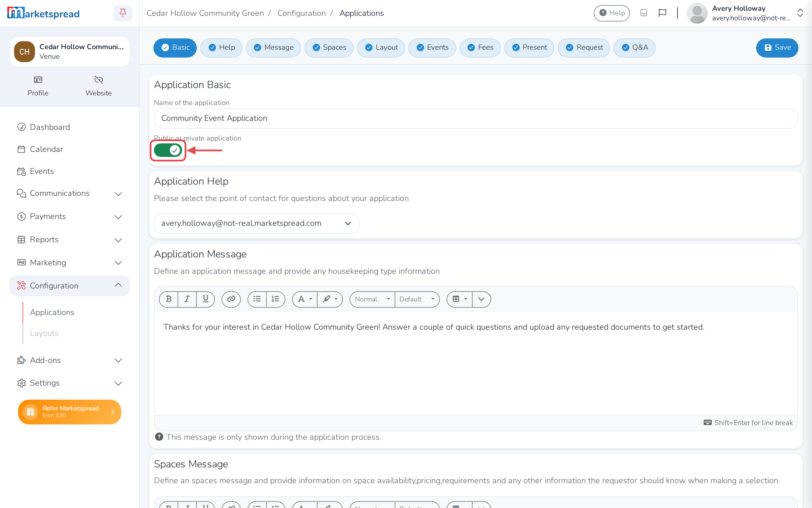Apply underline in Application Message editor
Viewport: 812px width, 508px height.
(206, 299)
